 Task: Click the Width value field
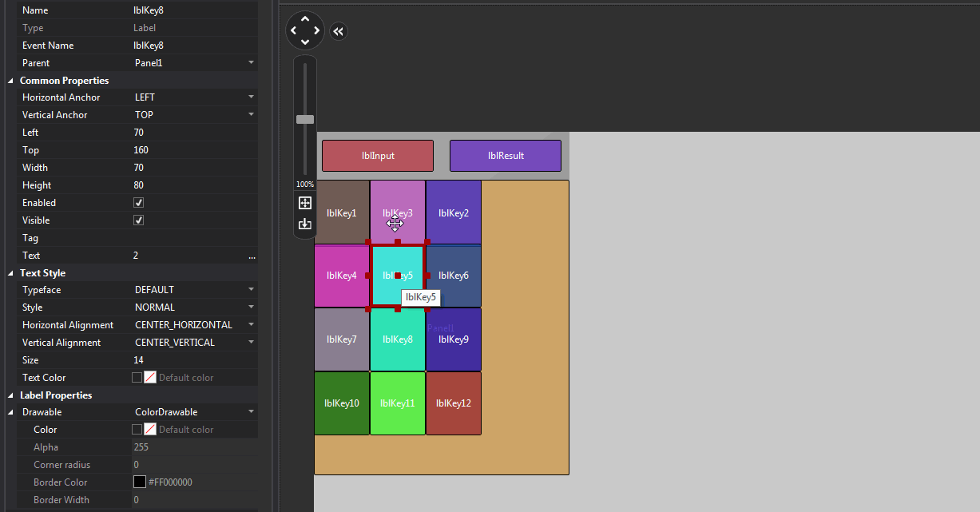tap(194, 168)
